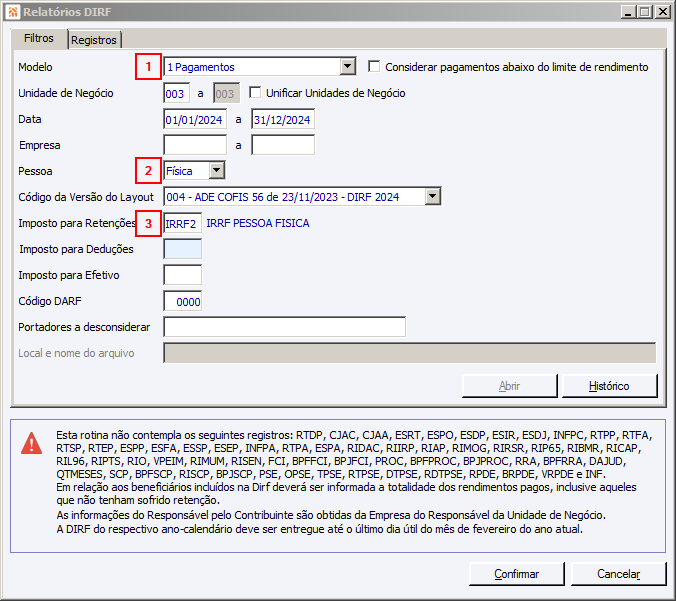This screenshot has height=601, width=676.
Task: Click the second Empresa input field
Action: click(x=283, y=145)
